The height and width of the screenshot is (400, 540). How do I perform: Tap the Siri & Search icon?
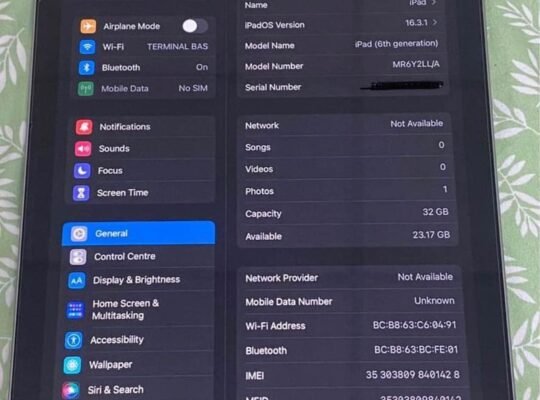pos(71,390)
